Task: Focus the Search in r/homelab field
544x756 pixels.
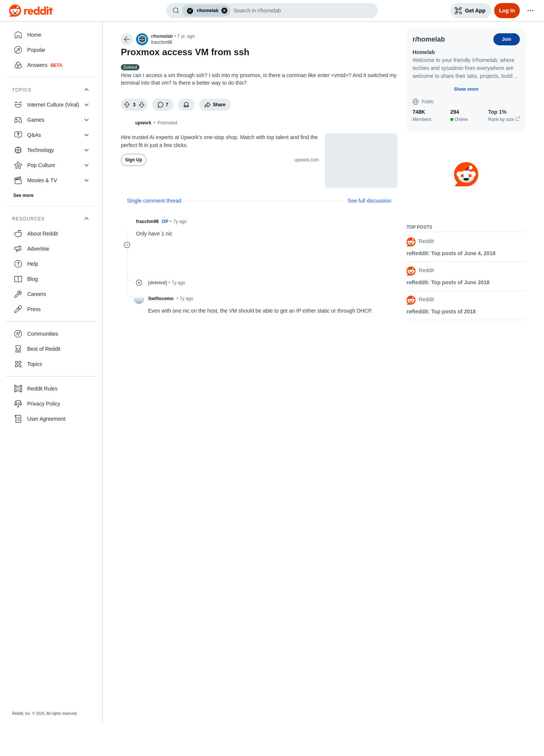Action: (x=302, y=11)
